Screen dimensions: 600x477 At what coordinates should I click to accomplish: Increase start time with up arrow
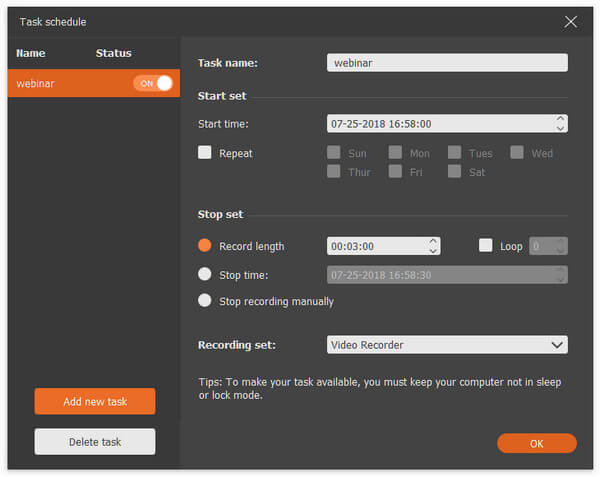click(x=560, y=119)
